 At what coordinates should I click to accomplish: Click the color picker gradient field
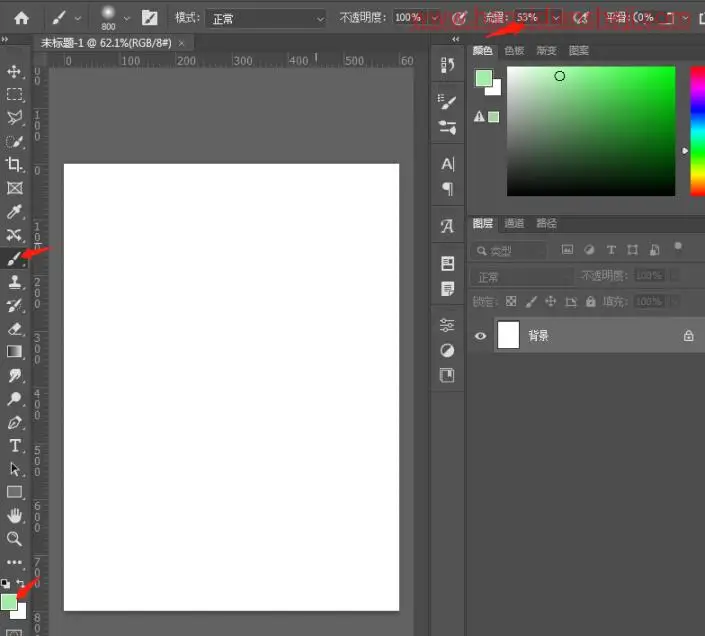tap(591, 131)
